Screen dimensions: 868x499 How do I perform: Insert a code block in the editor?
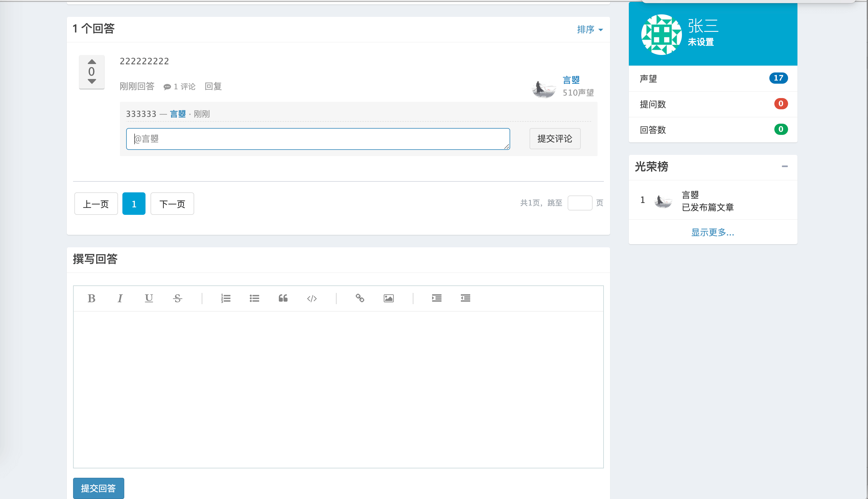[x=312, y=299]
